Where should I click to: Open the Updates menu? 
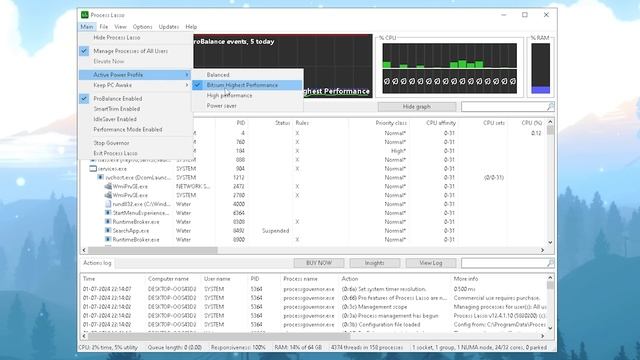[x=169, y=27]
